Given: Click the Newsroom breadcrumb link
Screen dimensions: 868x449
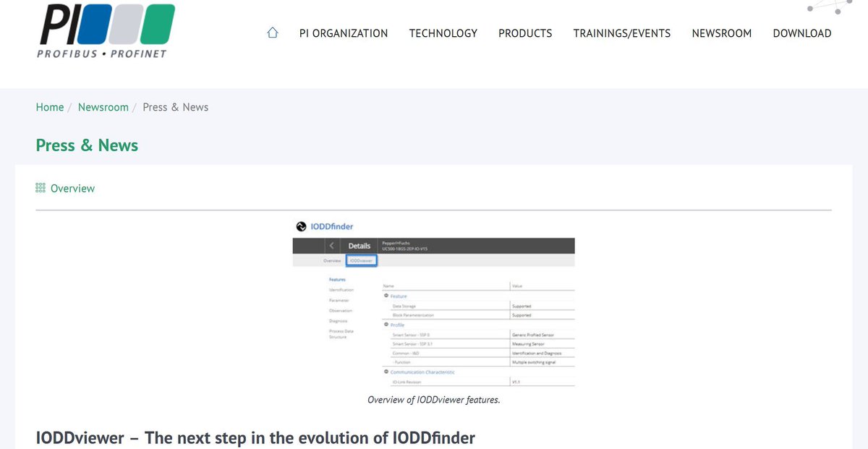Looking at the screenshot, I should click(x=103, y=106).
